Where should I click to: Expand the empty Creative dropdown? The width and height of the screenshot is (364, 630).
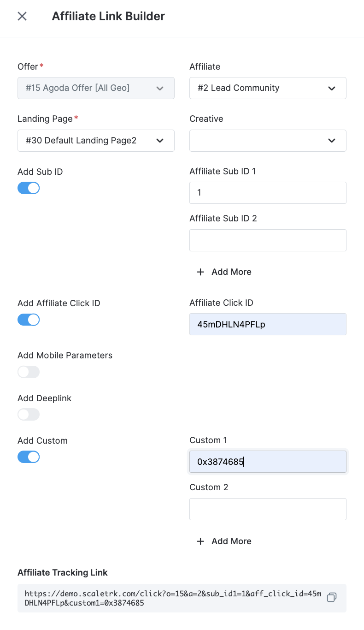tap(268, 141)
